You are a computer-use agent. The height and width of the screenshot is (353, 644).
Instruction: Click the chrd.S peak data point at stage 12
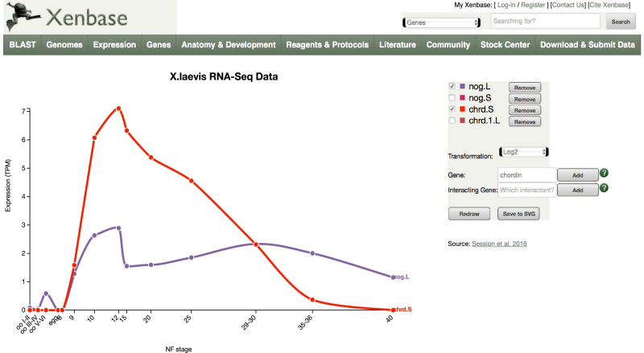tap(118, 108)
